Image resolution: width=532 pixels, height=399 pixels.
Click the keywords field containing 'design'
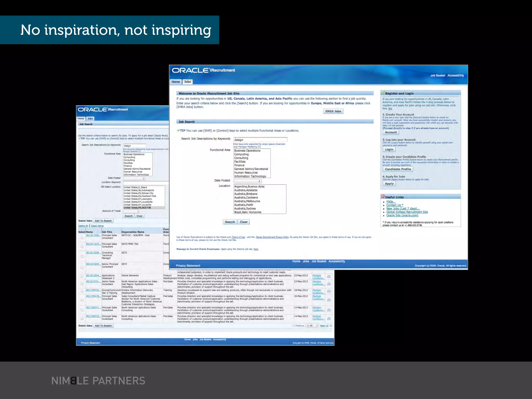pyautogui.click(x=260, y=140)
